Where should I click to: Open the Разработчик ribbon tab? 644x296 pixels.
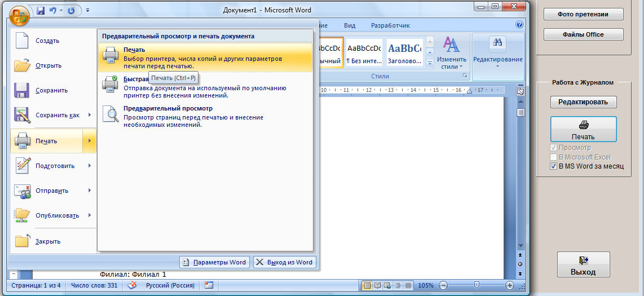click(390, 25)
